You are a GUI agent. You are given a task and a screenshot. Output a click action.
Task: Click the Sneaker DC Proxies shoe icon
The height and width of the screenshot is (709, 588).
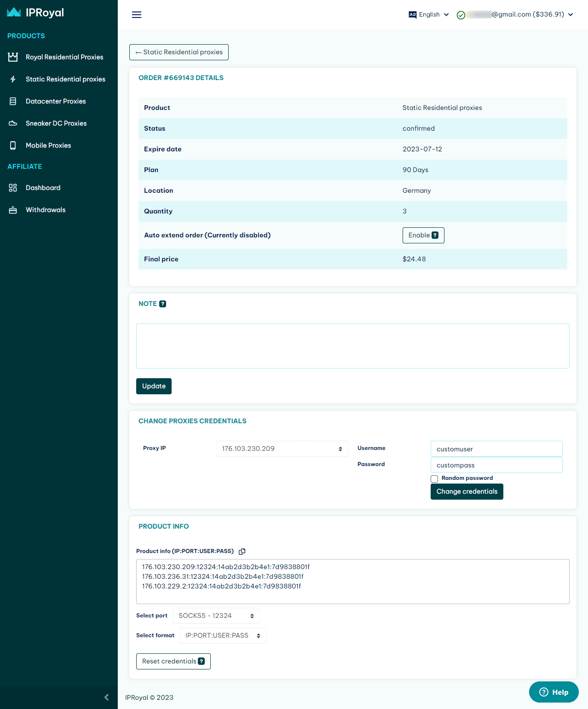click(x=13, y=123)
